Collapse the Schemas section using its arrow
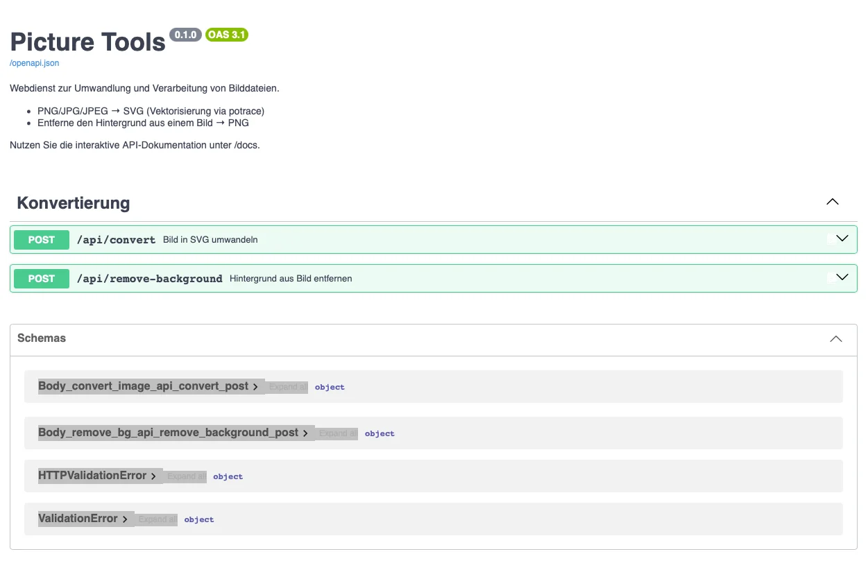The image size is (868, 588). 836,339
